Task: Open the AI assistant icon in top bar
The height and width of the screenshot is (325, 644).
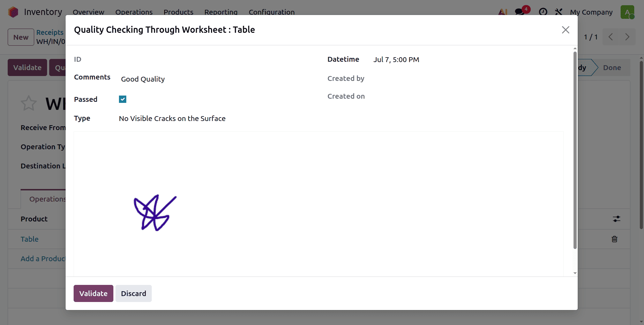Action: [x=503, y=12]
